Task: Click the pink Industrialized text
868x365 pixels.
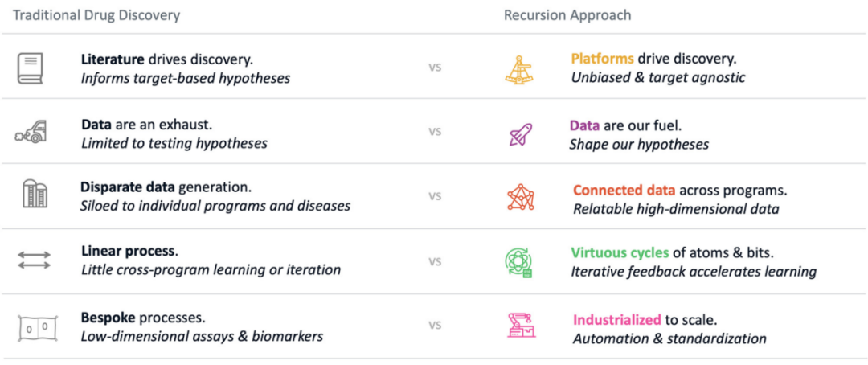Action: coord(616,319)
